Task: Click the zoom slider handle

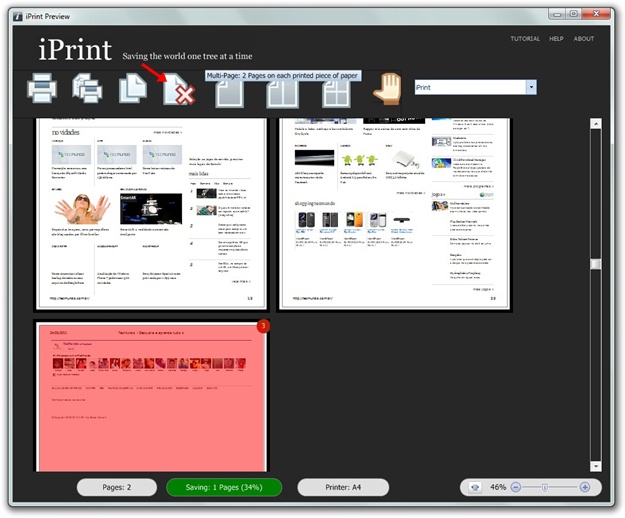Action: 545,487
